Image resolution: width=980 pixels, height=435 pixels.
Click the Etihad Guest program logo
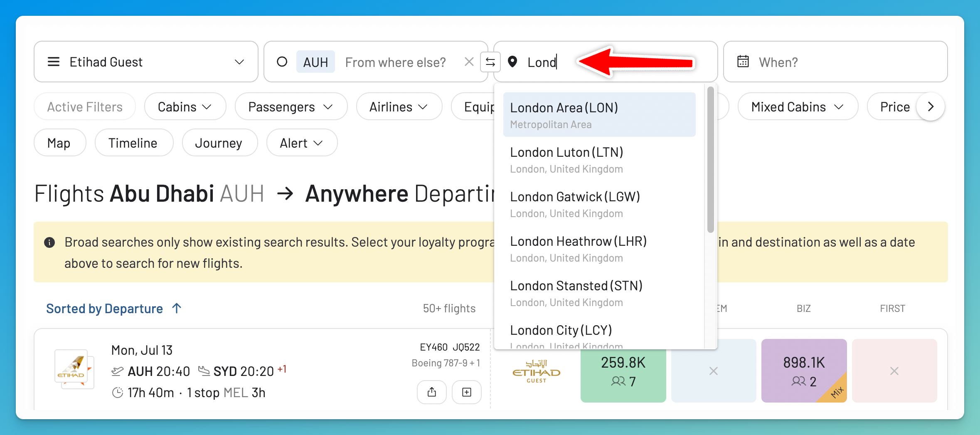(536, 371)
